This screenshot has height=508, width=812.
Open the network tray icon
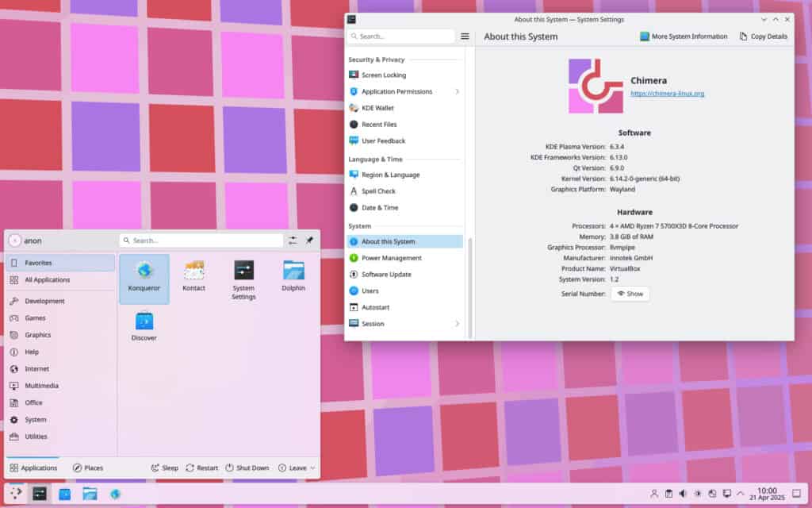coord(712,494)
